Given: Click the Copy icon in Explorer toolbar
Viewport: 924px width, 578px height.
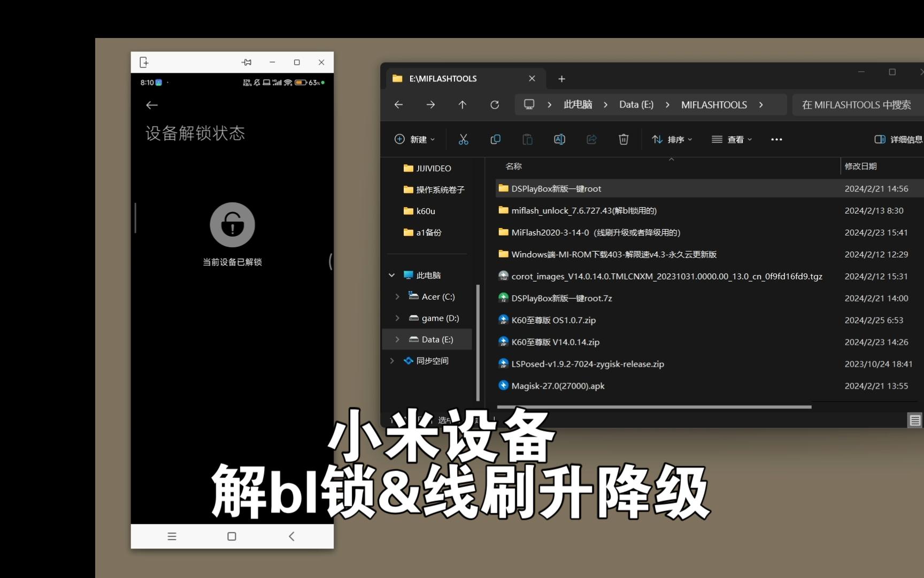Looking at the screenshot, I should (495, 139).
